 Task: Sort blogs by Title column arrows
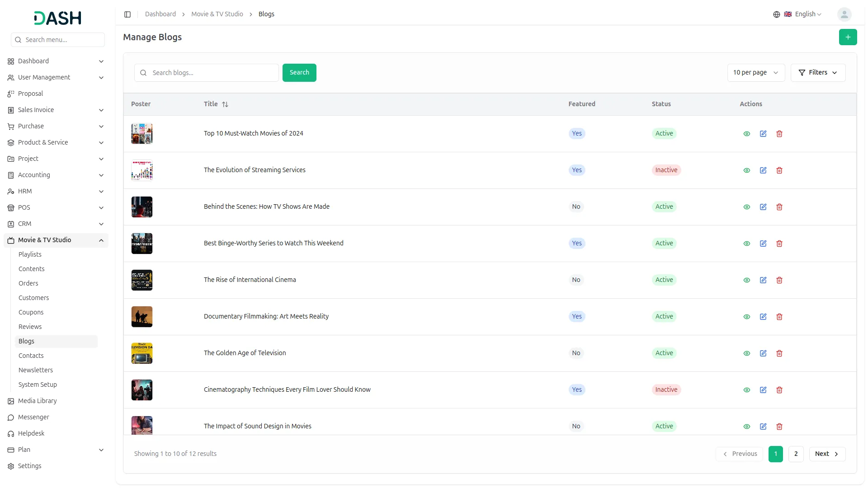(x=225, y=104)
